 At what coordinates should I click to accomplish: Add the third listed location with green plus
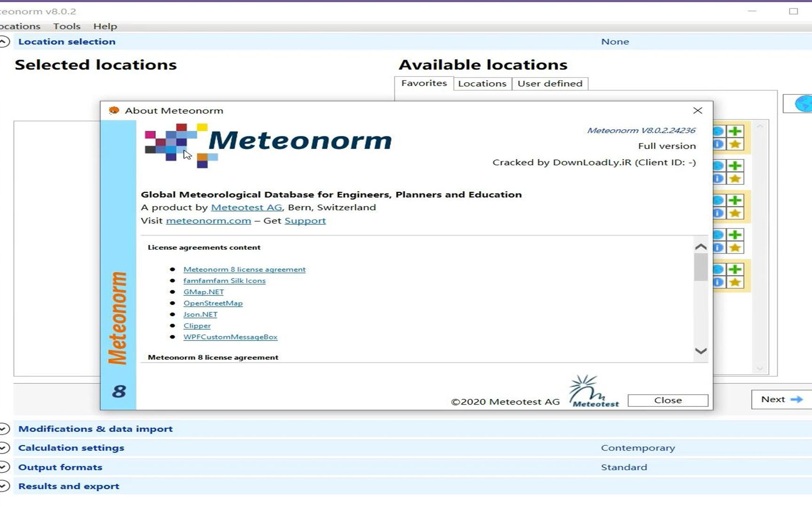point(735,200)
